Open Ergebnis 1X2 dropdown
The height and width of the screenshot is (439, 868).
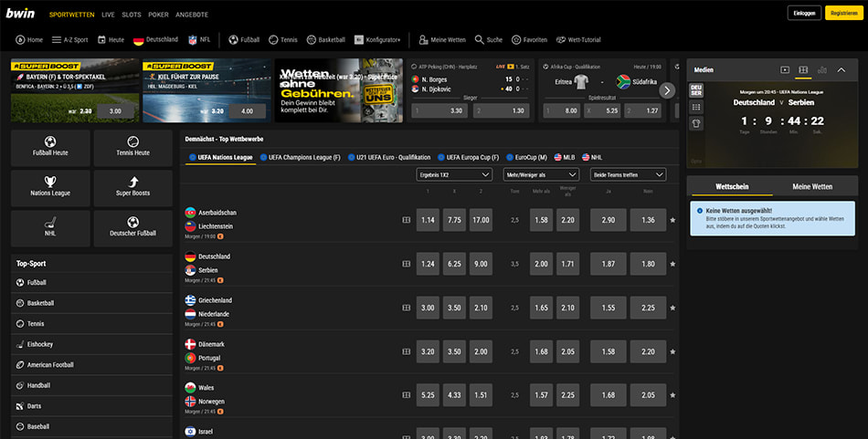[454, 174]
